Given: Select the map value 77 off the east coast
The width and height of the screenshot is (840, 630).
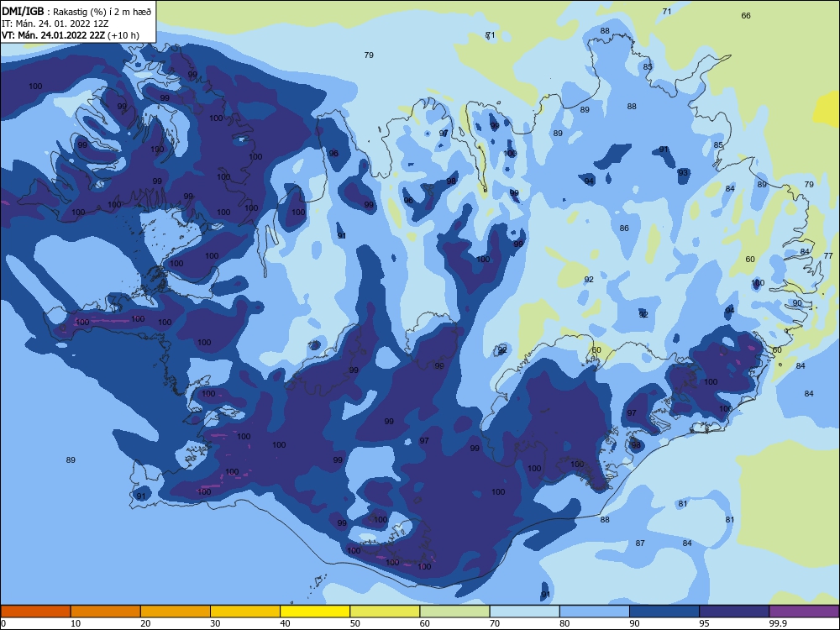Looking at the screenshot, I should 828,255.
